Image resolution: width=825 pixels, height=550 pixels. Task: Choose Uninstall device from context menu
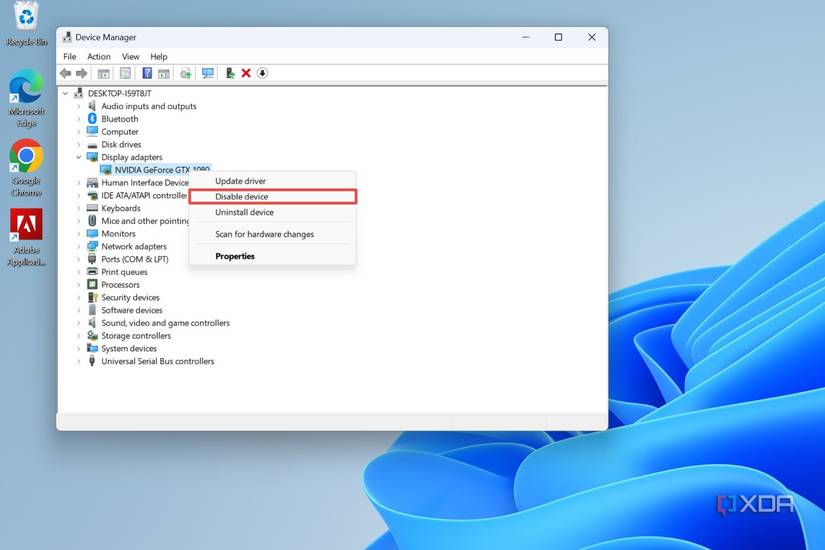[272, 212]
